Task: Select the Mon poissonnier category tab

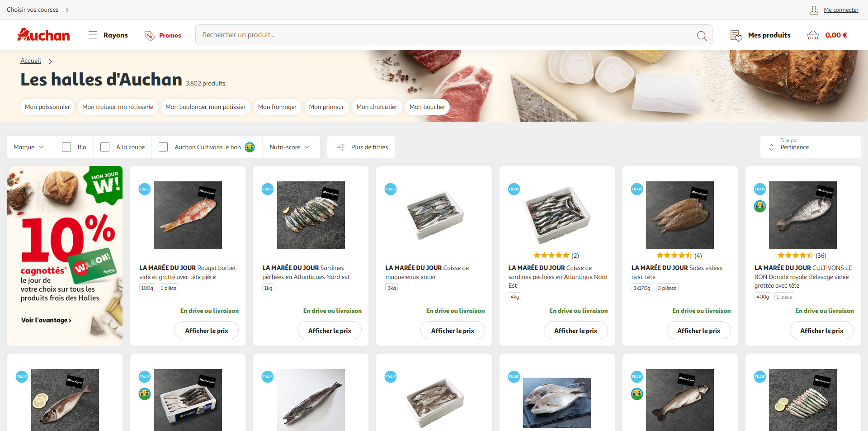Action: click(47, 107)
